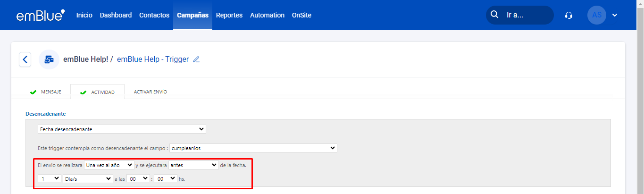Click the campaign envelope icon
This screenshot has width=644, height=194.
click(49, 59)
